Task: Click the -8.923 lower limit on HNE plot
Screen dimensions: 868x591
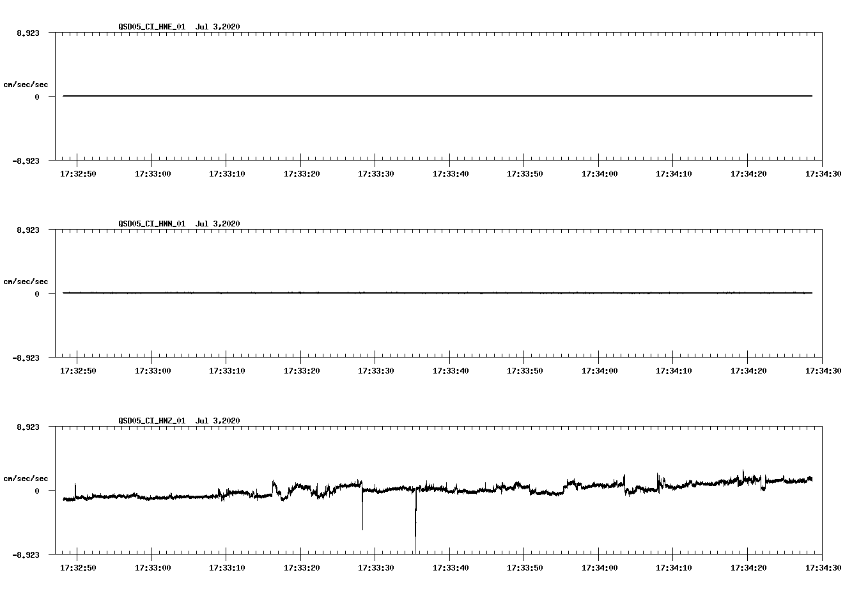Action: click(x=25, y=161)
